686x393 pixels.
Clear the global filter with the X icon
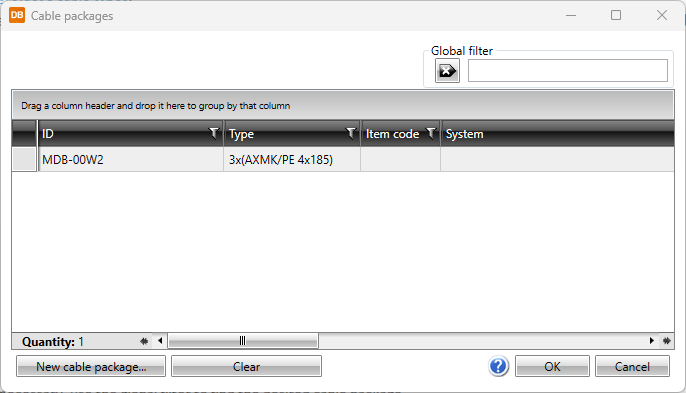447,70
